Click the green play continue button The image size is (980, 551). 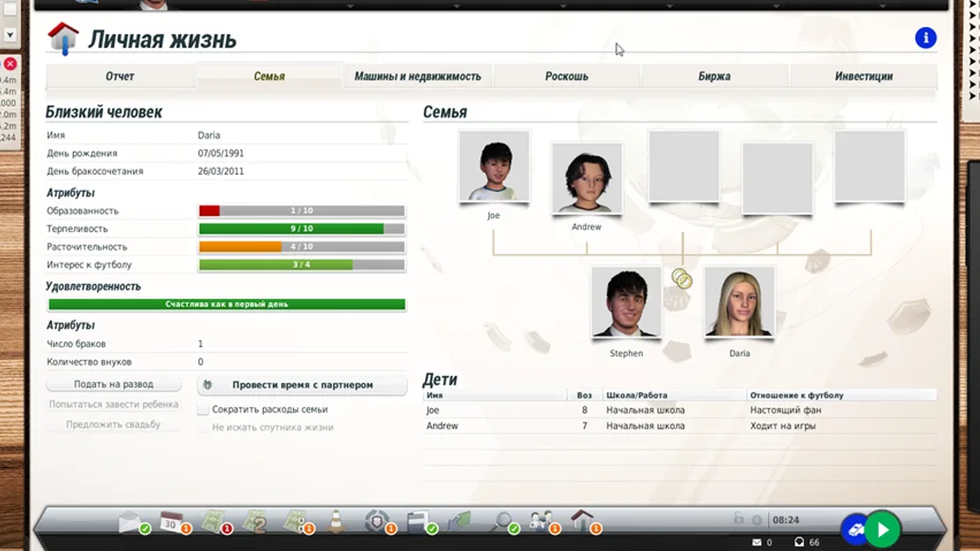tap(883, 529)
